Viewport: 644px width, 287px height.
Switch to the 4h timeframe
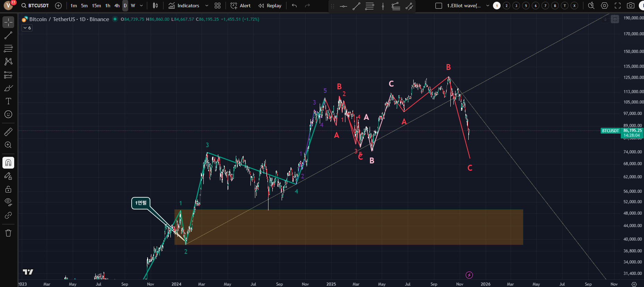point(117,6)
